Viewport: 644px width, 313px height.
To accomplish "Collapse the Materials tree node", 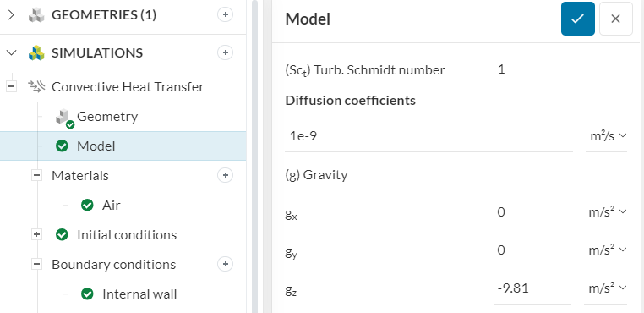I will coord(37,176).
